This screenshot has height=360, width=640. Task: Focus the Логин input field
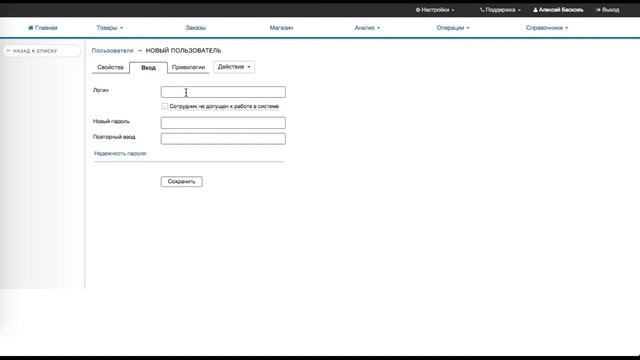[223, 92]
